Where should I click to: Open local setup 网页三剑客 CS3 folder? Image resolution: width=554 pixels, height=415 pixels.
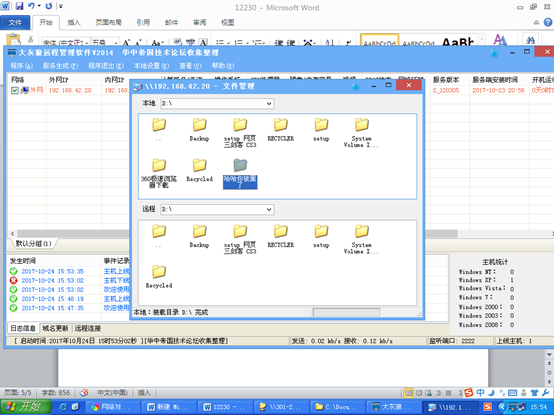(240, 133)
